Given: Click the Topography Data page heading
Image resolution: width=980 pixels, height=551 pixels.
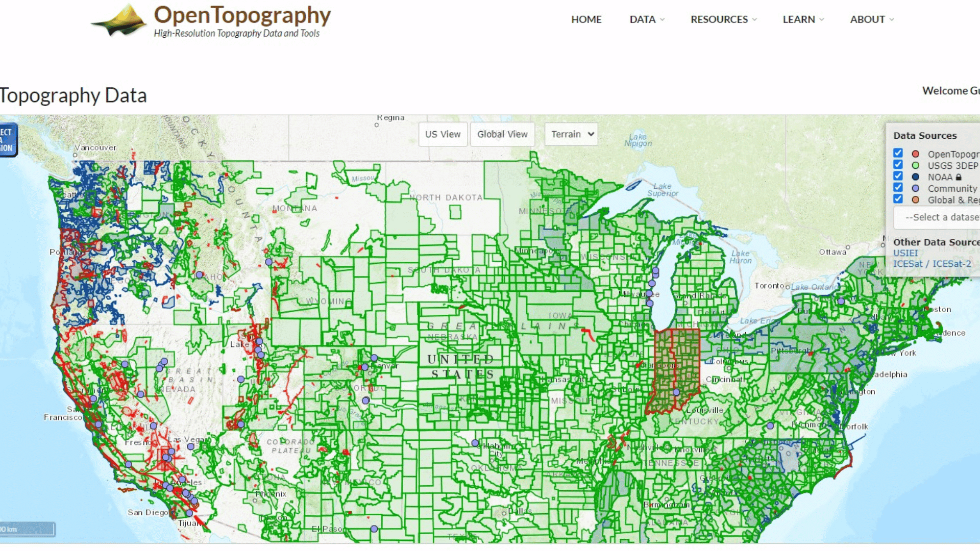Looking at the screenshot, I should [x=73, y=95].
